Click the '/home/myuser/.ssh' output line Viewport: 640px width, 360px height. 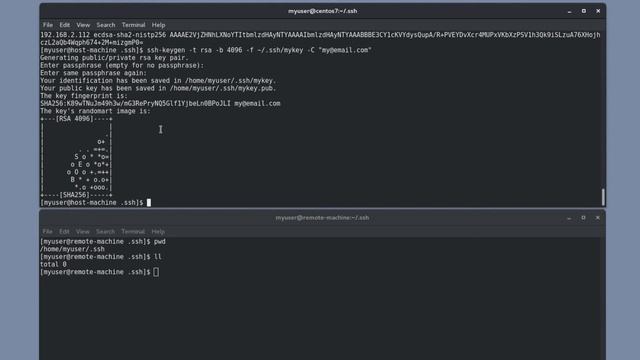[x=72, y=249]
